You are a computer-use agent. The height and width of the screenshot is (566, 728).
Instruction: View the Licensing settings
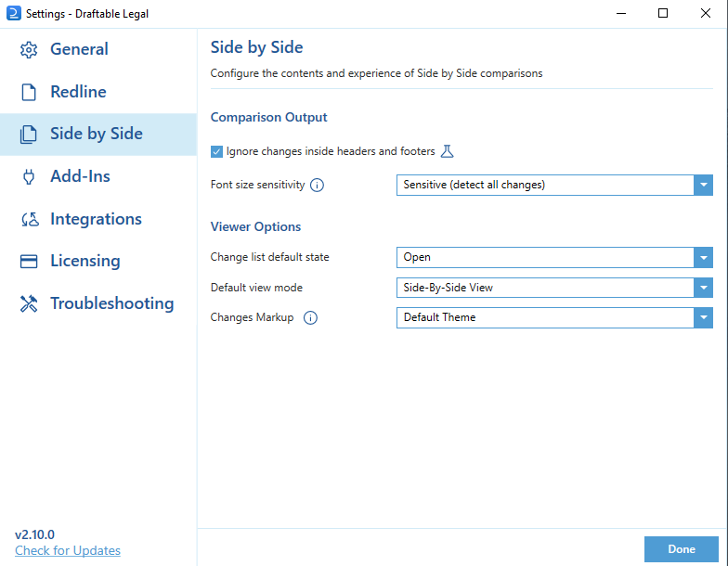pyautogui.click(x=98, y=262)
